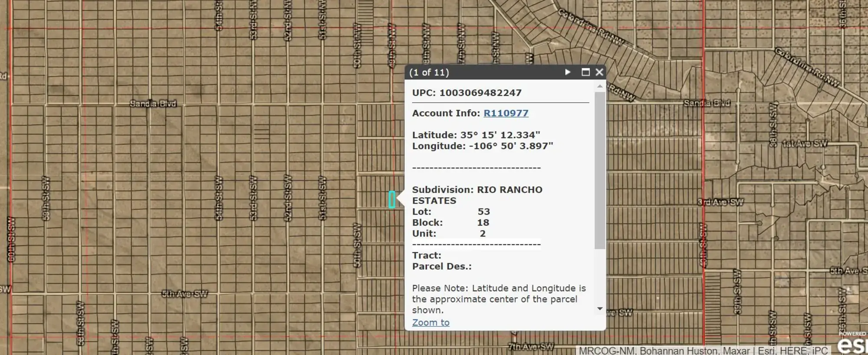Click the map attribution text
868x355 pixels.
point(703,351)
